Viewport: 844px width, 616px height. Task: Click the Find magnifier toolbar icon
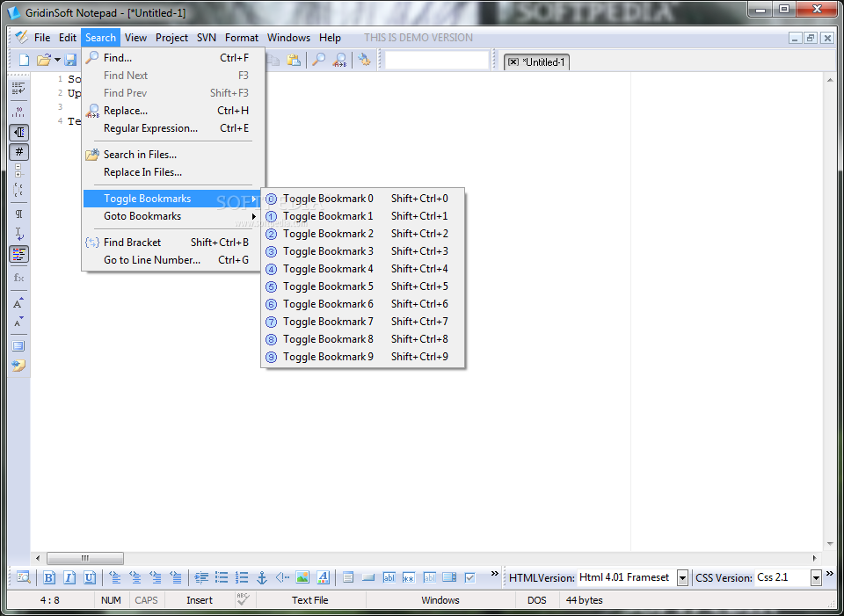[x=319, y=60]
